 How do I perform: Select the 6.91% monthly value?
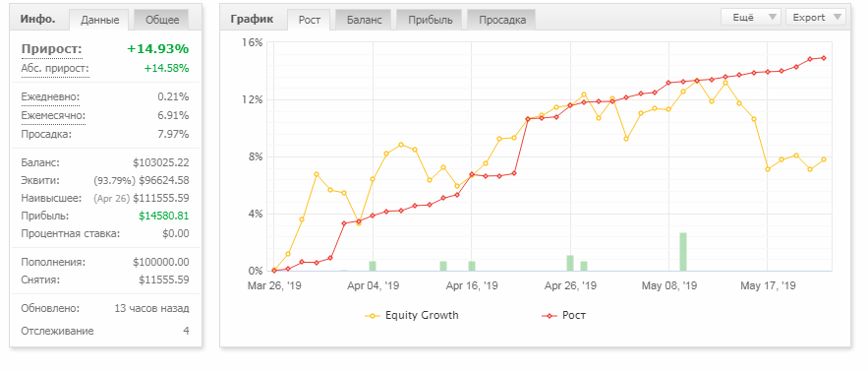173,116
